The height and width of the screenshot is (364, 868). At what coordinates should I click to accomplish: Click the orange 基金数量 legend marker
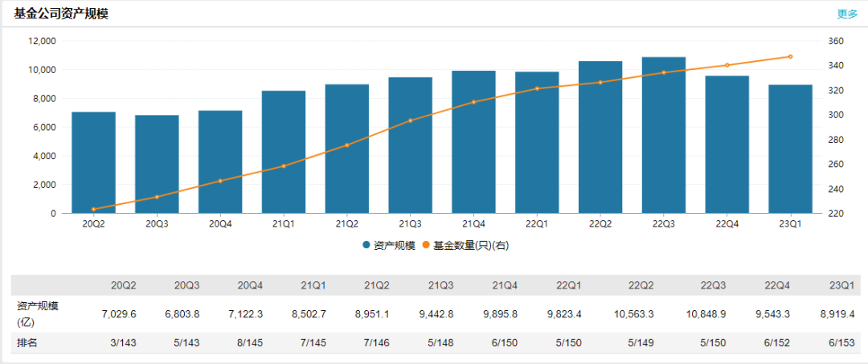426,246
